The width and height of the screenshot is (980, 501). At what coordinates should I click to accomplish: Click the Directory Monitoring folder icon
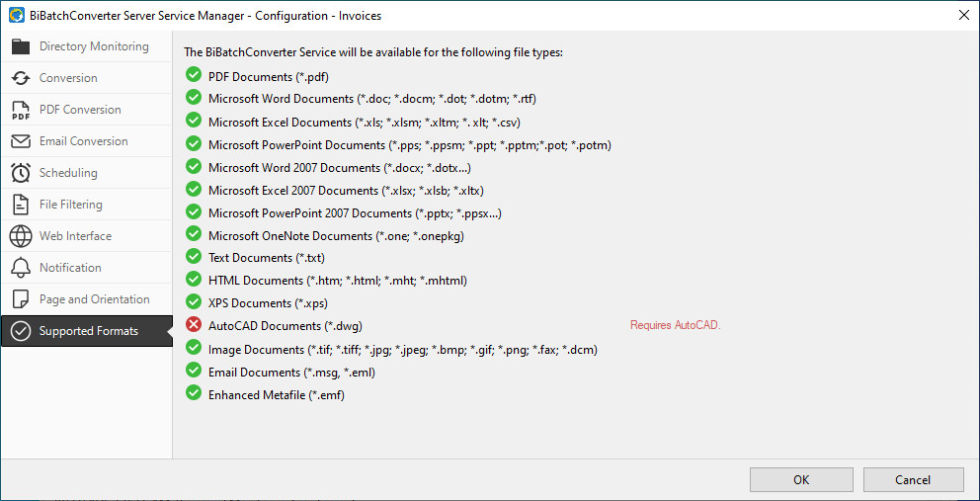coord(21,46)
